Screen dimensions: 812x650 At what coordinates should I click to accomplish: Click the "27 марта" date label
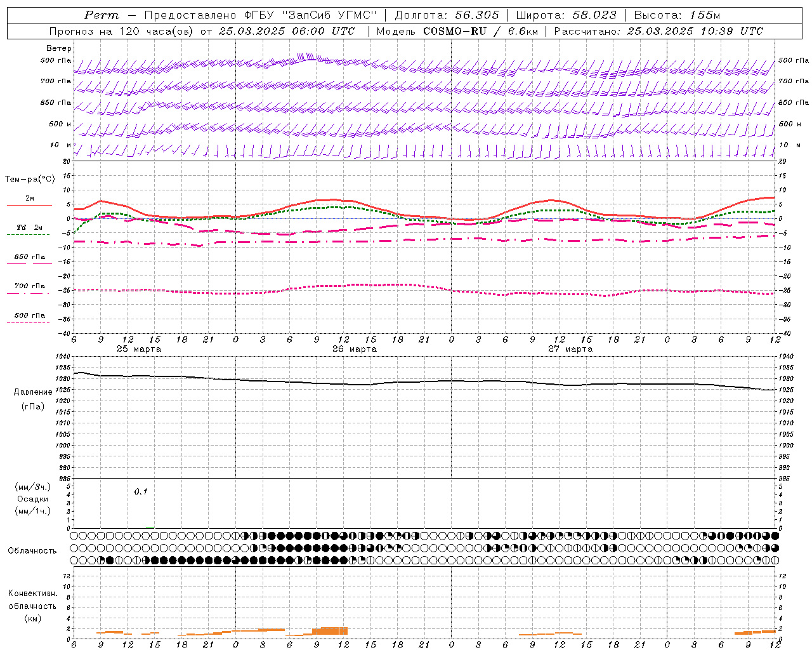[570, 348]
